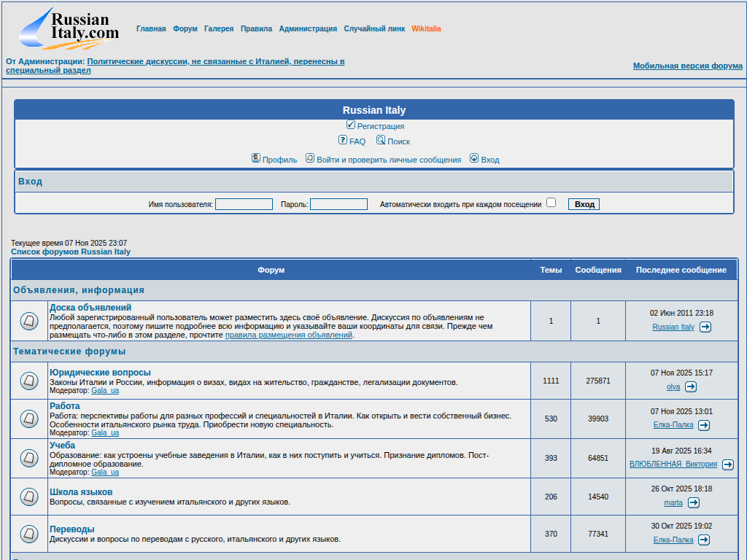The width and height of the screenshot is (747, 560).
Task: Click the Russian Italy.com logo
Action: tap(69, 28)
